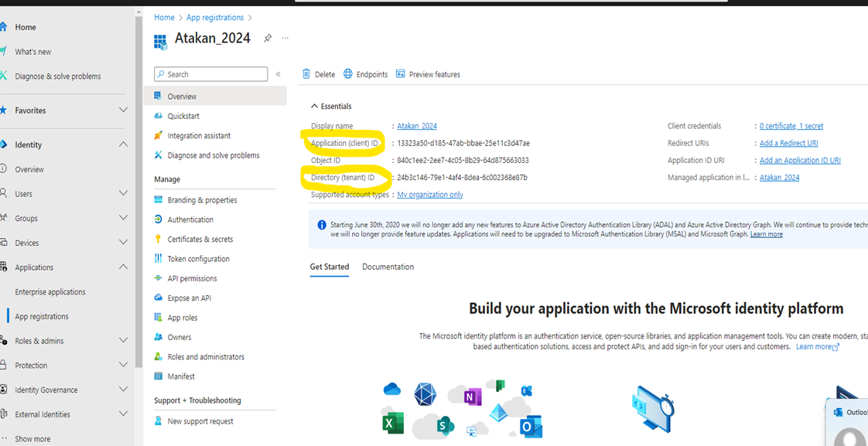Open Endpoints globe icon
868x446 pixels.
pyautogui.click(x=348, y=74)
